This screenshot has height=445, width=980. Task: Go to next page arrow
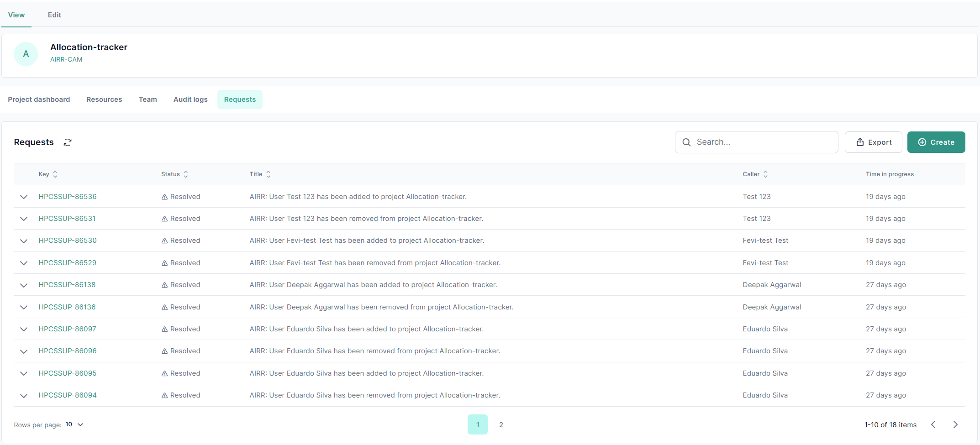point(955,424)
